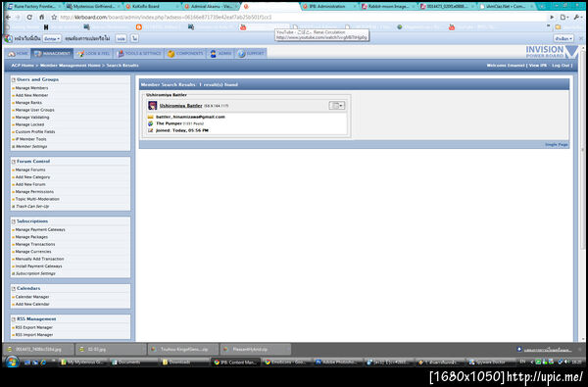Open the Documents taskbar item
Screen dimensions: 588x387
pyautogui.click(x=133, y=363)
